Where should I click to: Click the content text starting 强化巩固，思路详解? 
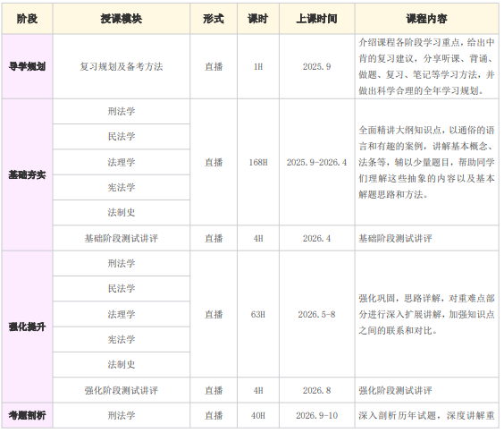click(426, 314)
